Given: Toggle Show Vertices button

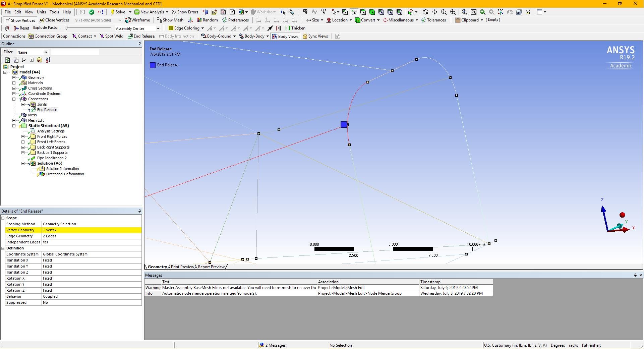Looking at the screenshot, I should [x=20, y=20].
